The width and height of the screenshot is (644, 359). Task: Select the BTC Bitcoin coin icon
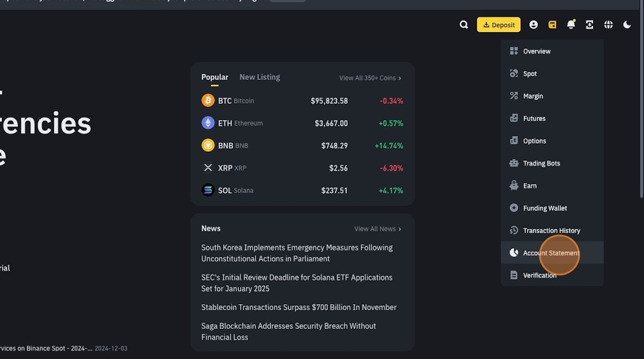click(208, 100)
